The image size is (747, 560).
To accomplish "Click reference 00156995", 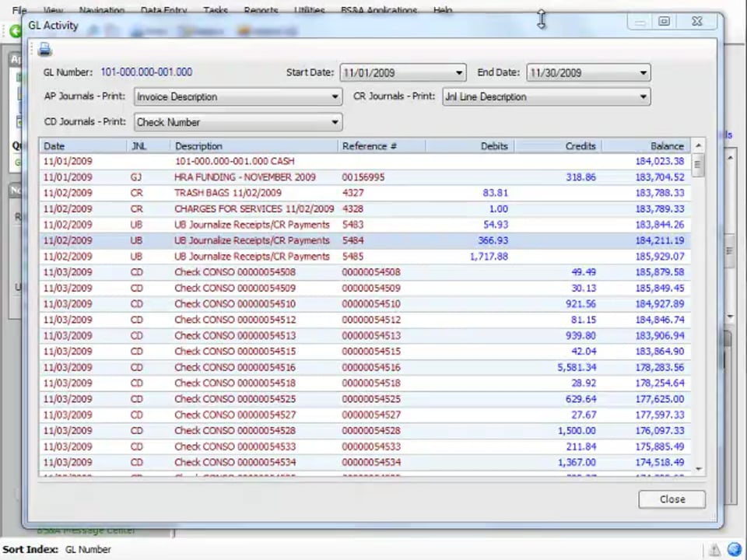I will click(x=363, y=177).
